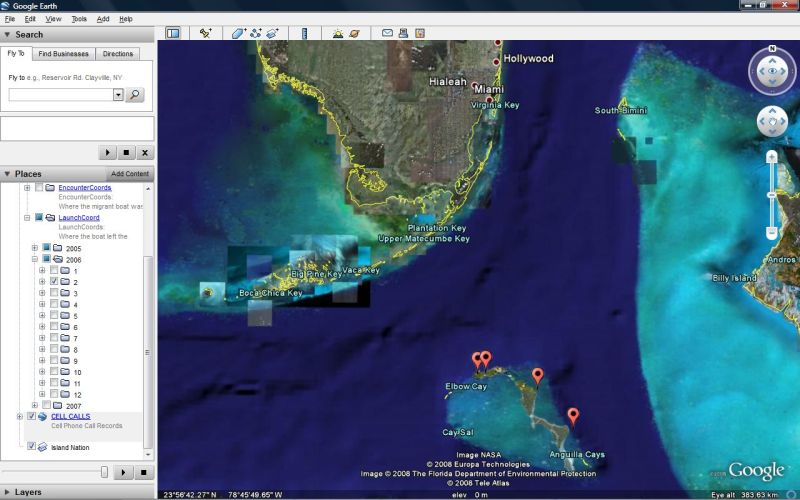
Task: Click the Fly to text input field
Action: 61,94
